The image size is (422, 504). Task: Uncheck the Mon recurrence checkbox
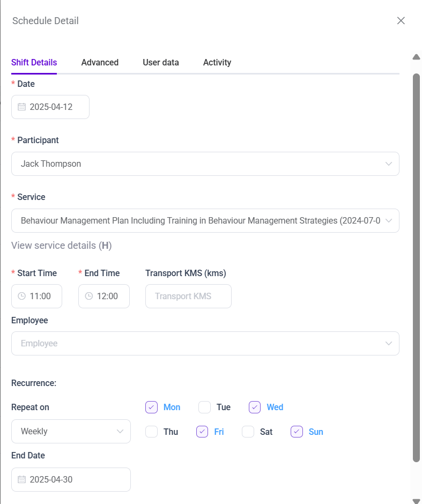[151, 407]
